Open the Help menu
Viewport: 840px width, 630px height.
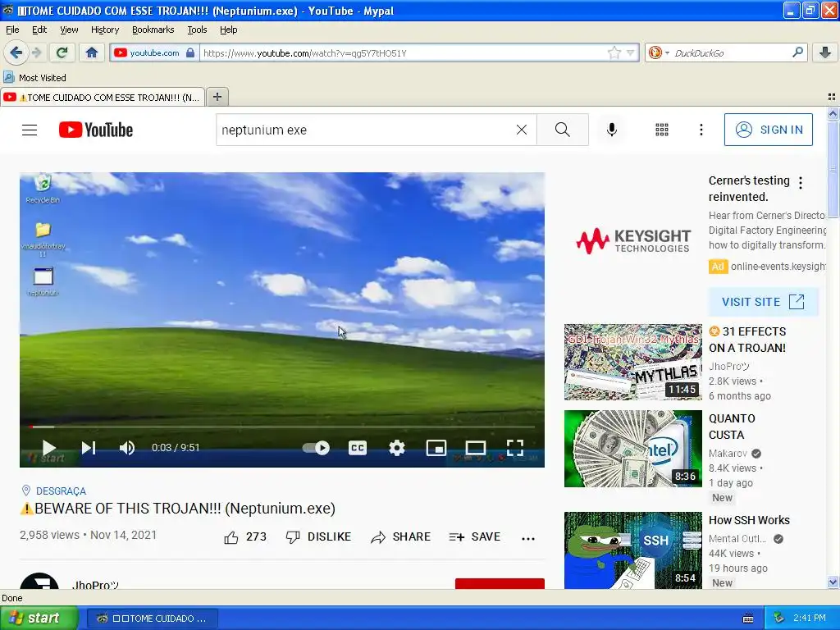coord(229,30)
